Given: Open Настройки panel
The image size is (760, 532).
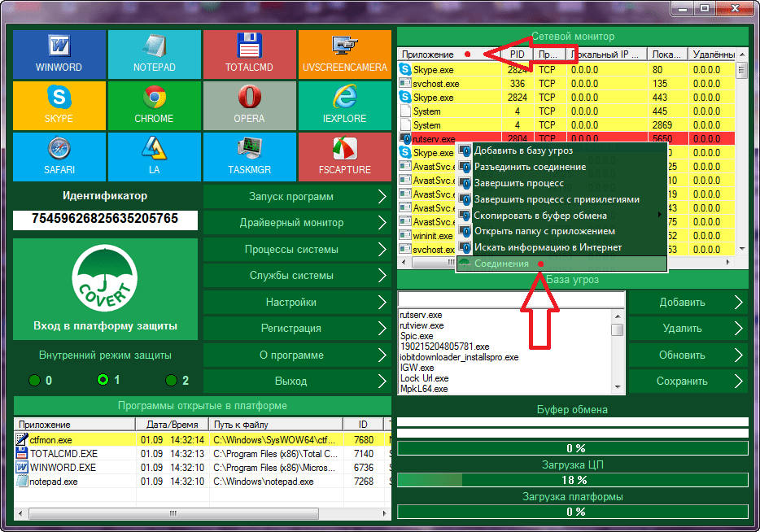Looking at the screenshot, I should point(297,303).
